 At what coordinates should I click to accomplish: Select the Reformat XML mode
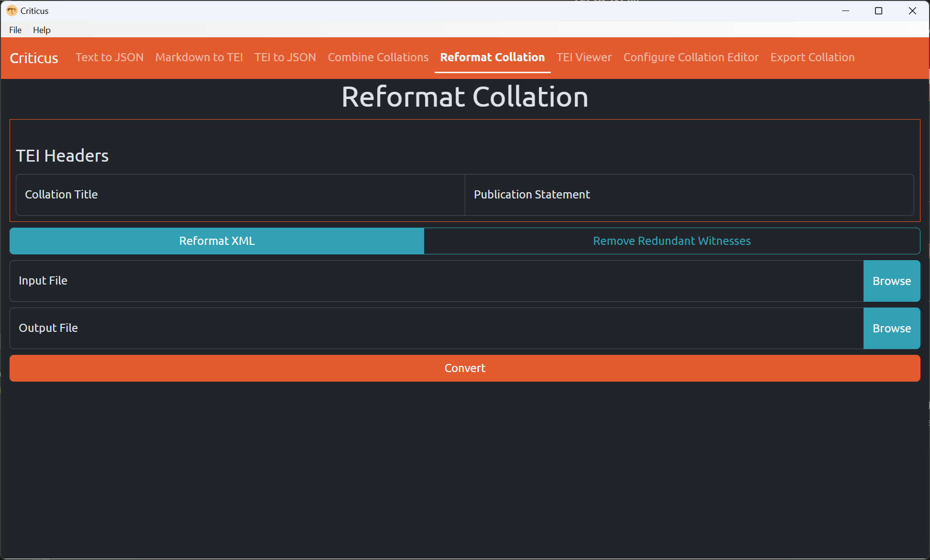point(217,241)
